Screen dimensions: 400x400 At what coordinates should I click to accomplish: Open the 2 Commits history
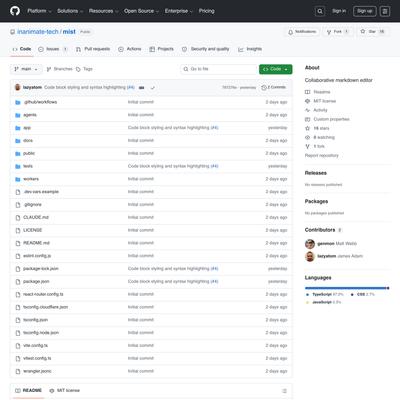click(273, 87)
